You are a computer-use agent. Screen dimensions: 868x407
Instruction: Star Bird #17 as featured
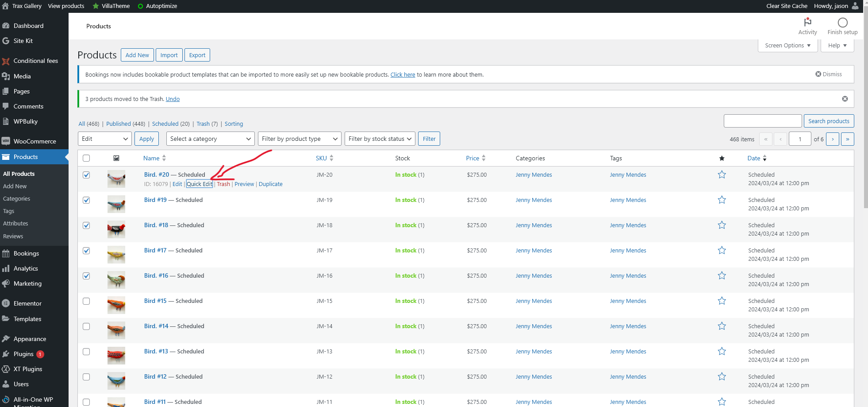(722, 250)
